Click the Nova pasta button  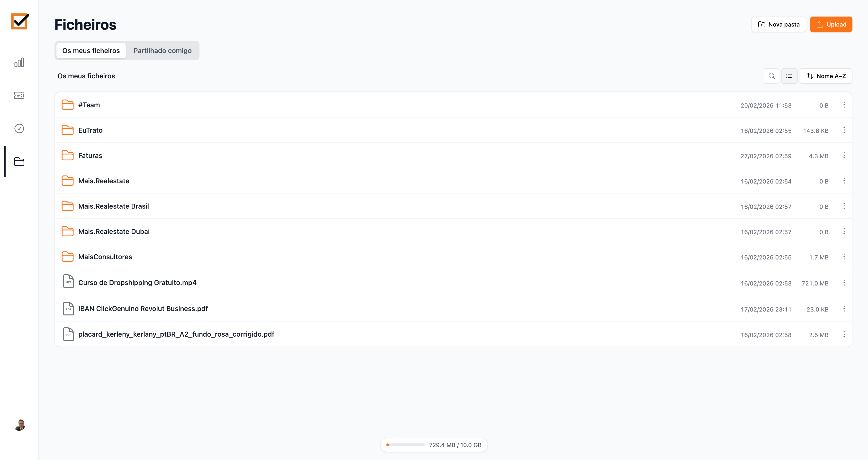[778, 24]
